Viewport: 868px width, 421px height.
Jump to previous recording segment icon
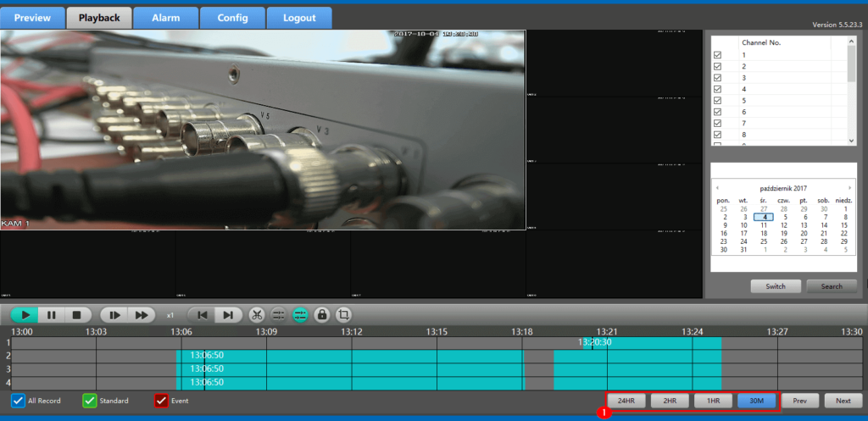pyautogui.click(x=202, y=314)
